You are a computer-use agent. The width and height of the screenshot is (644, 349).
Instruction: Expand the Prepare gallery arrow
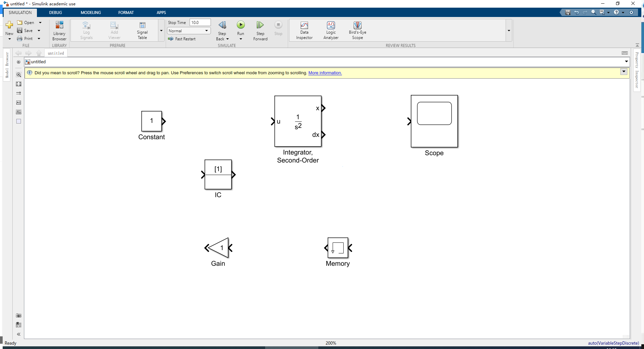pos(161,31)
